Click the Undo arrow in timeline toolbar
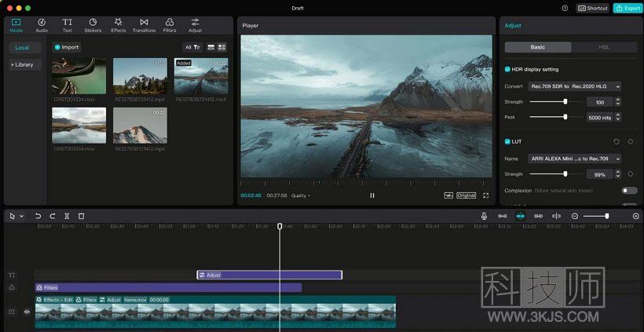Viewport: 644px width, 332px height. pos(38,216)
